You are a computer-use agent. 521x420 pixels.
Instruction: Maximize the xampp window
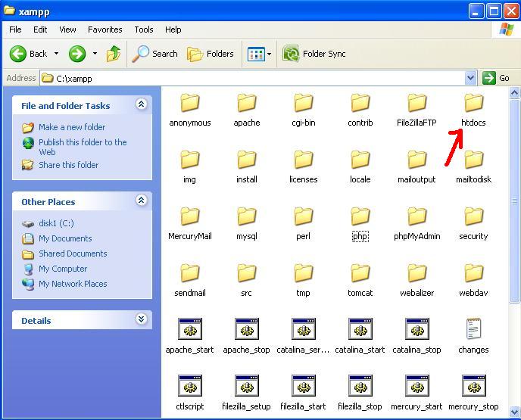(x=494, y=11)
